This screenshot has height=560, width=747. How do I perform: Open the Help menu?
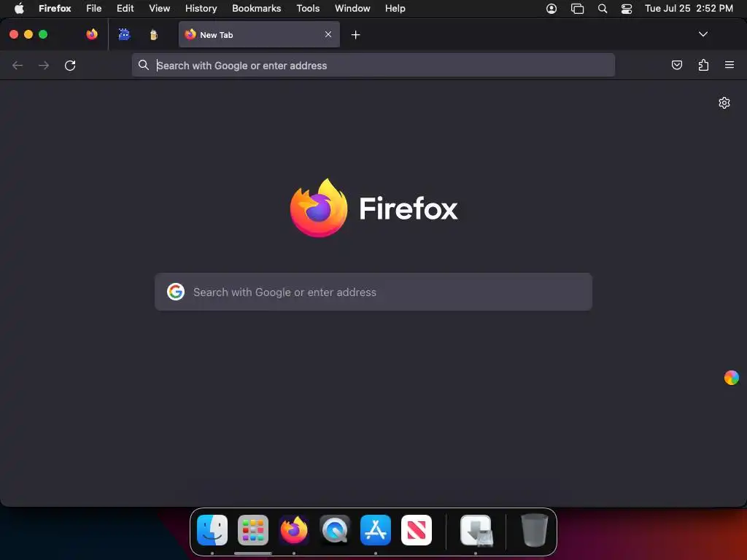click(x=395, y=9)
